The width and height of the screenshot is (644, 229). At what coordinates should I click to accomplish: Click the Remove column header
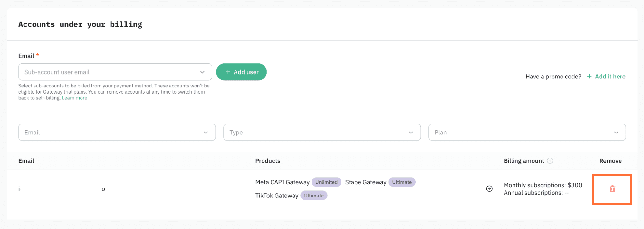(610, 161)
